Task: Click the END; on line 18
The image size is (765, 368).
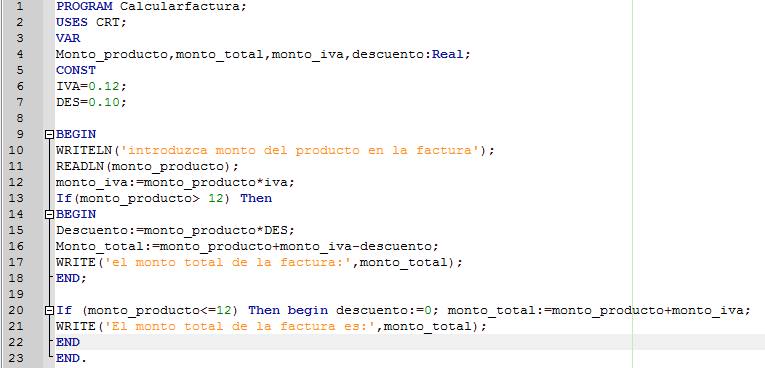Action: (71, 278)
